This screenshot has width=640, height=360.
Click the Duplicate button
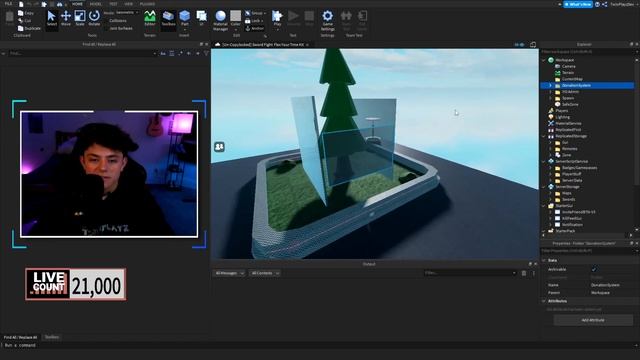[x=29, y=28]
